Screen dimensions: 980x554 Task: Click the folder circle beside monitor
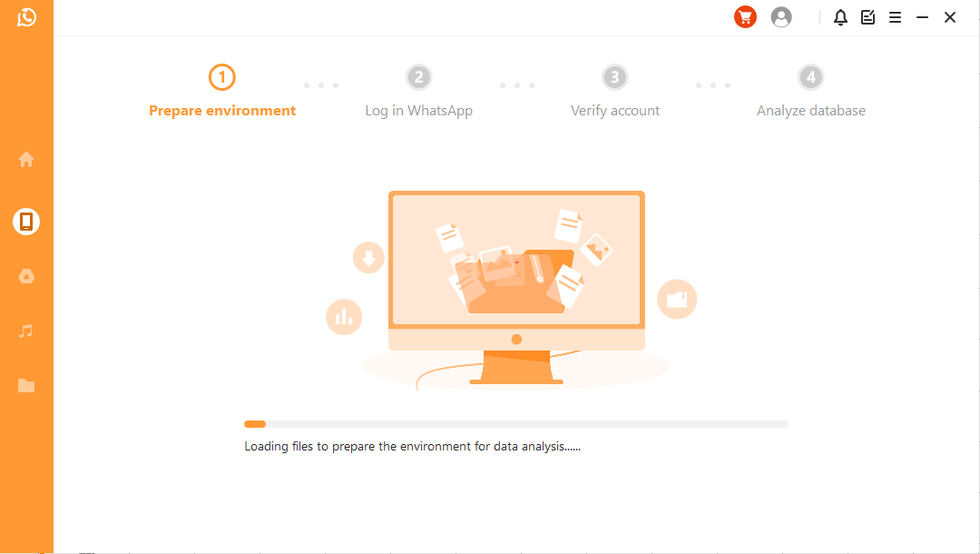coord(677,299)
